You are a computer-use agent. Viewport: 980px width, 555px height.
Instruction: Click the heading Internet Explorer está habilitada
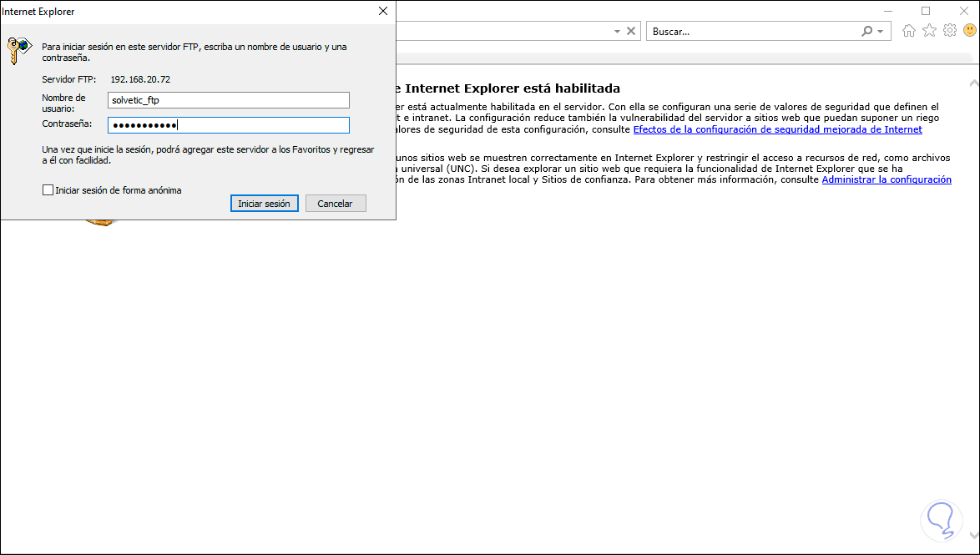click(513, 88)
